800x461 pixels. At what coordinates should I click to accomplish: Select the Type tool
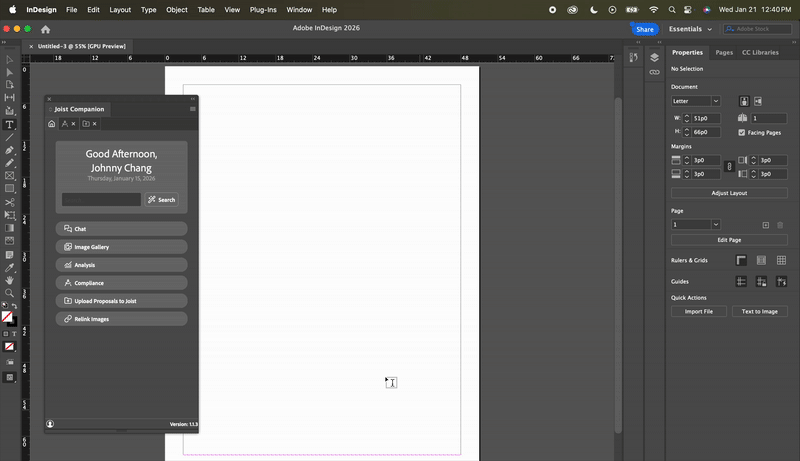point(9,124)
